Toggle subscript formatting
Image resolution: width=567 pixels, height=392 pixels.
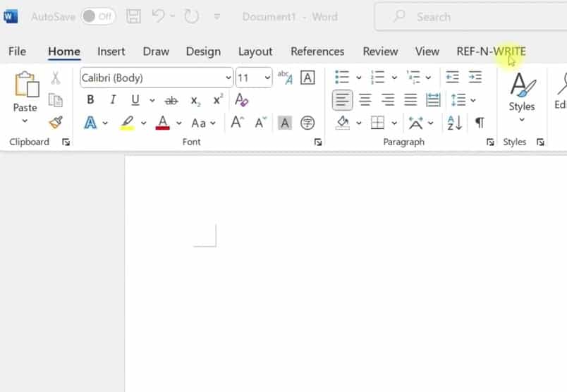(x=195, y=100)
